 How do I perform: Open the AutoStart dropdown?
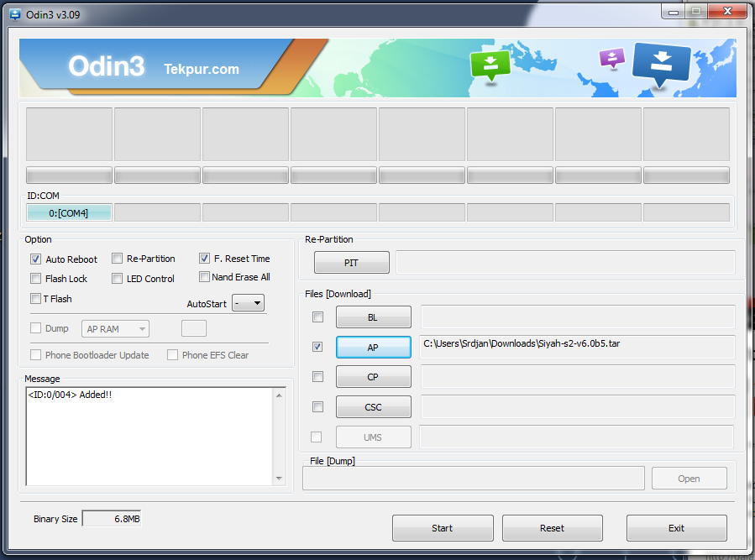(248, 303)
